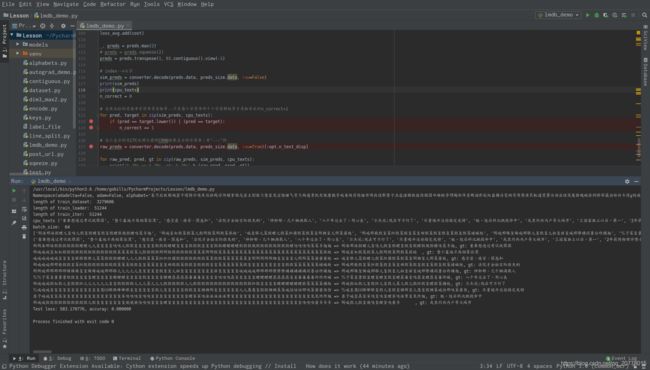Rerun lmdb_demo in Run tool window
Image resolution: width=650 pixels, height=370 pixels.
tap(14, 191)
